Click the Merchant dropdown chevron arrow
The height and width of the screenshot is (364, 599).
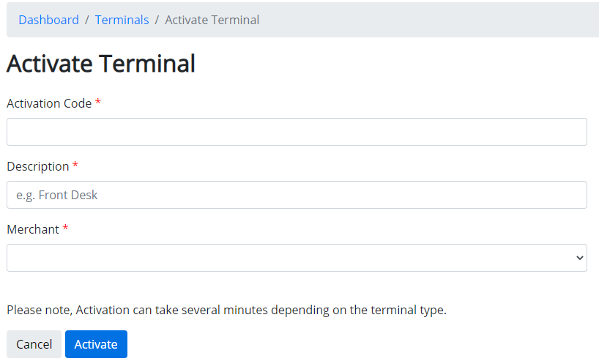580,258
